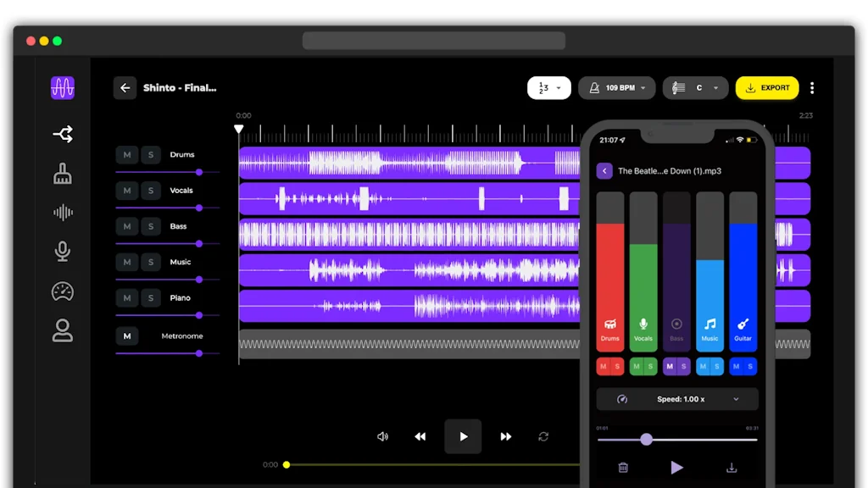Click the loop playback icon

[543, 436]
